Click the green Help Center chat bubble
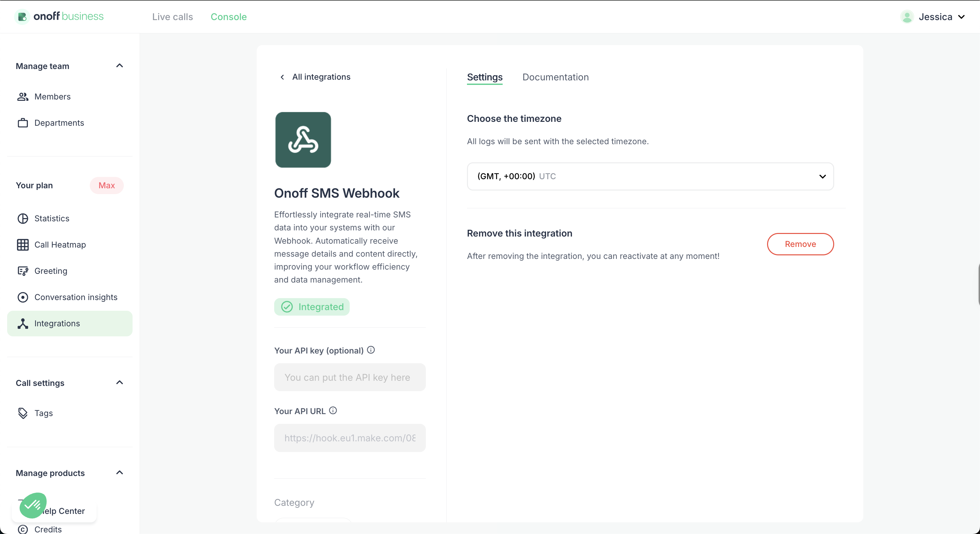 [x=33, y=505]
